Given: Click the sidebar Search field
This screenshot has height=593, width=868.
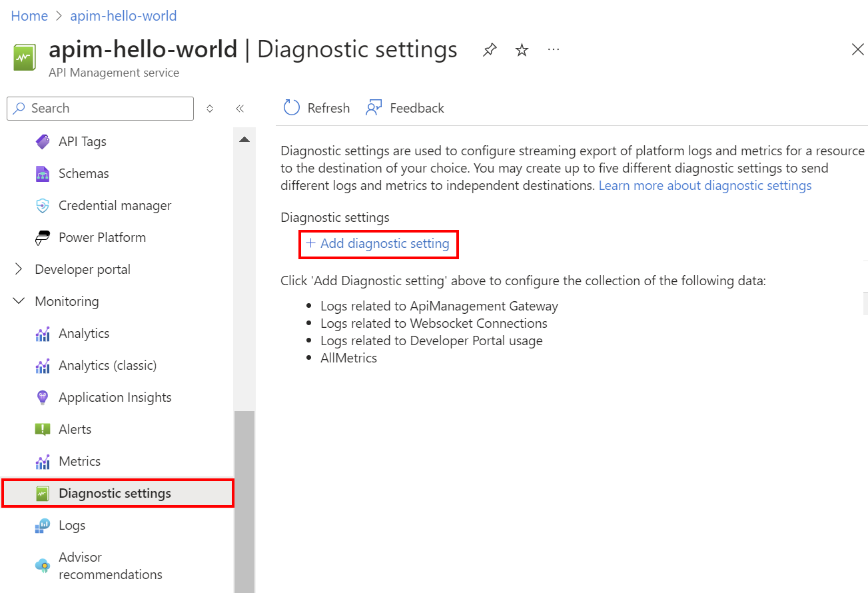Looking at the screenshot, I should click(x=107, y=108).
